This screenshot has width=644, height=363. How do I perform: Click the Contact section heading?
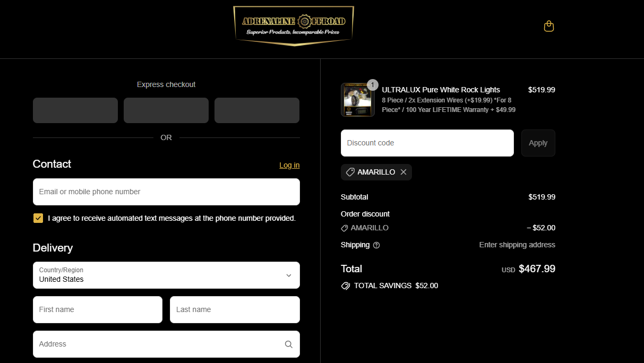(x=52, y=164)
